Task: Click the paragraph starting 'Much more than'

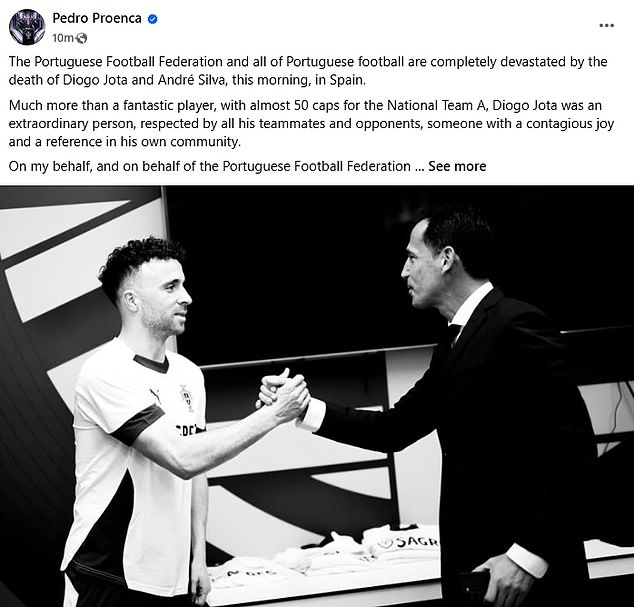Action: click(x=311, y=123)
